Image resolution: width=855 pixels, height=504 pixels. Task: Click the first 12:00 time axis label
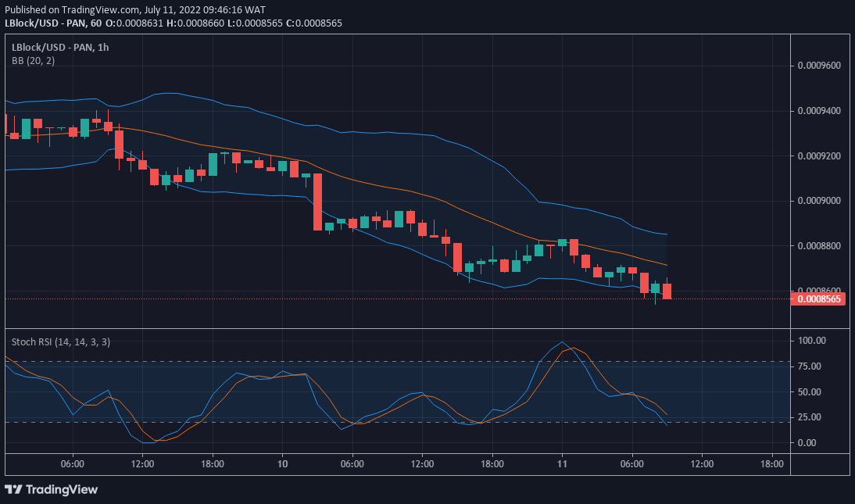142,464
